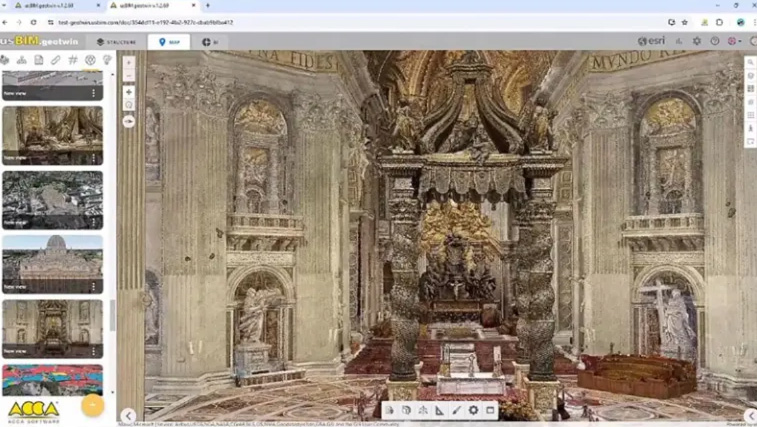Image resolution: width=757 pixels, height=427 pixels.
Task: Click the lightbulb icon in left toolbar
Action: point(107,60)
